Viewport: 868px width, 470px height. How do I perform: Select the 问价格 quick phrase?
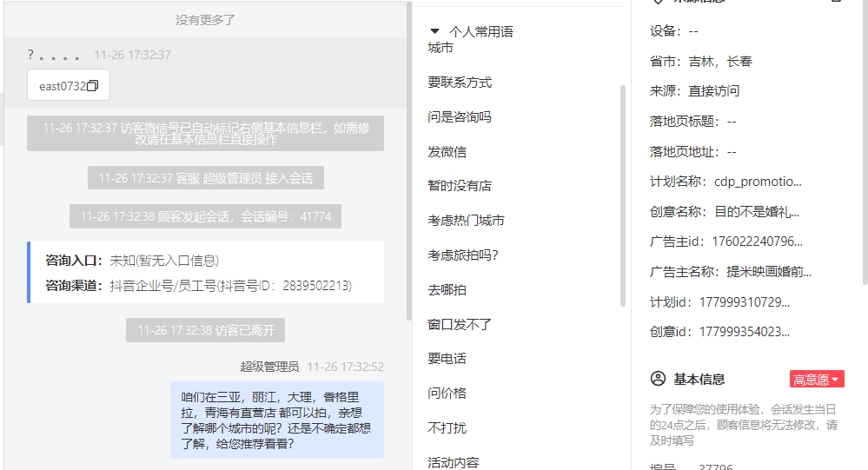(x=447, y=393)
